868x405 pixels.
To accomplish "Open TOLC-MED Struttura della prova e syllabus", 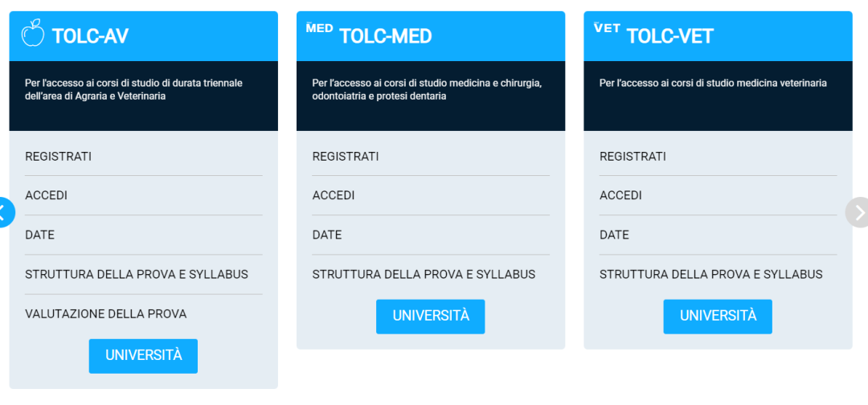I will (x=424, y=274).
